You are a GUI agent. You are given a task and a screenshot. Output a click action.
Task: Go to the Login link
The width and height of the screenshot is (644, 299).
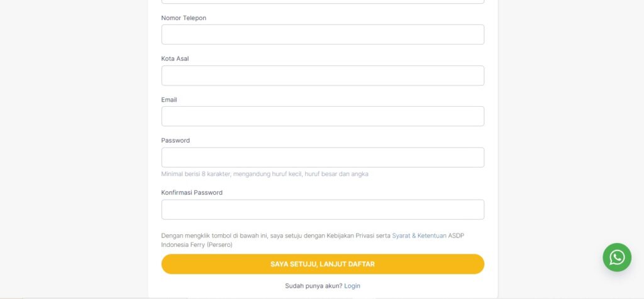click(x=352, y=286)
